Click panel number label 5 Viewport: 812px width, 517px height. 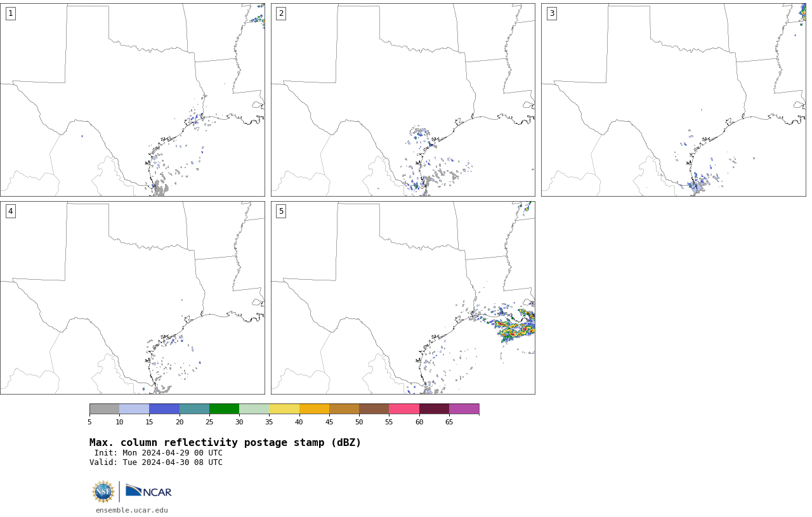pyautogui.click(x=281, y=211)
